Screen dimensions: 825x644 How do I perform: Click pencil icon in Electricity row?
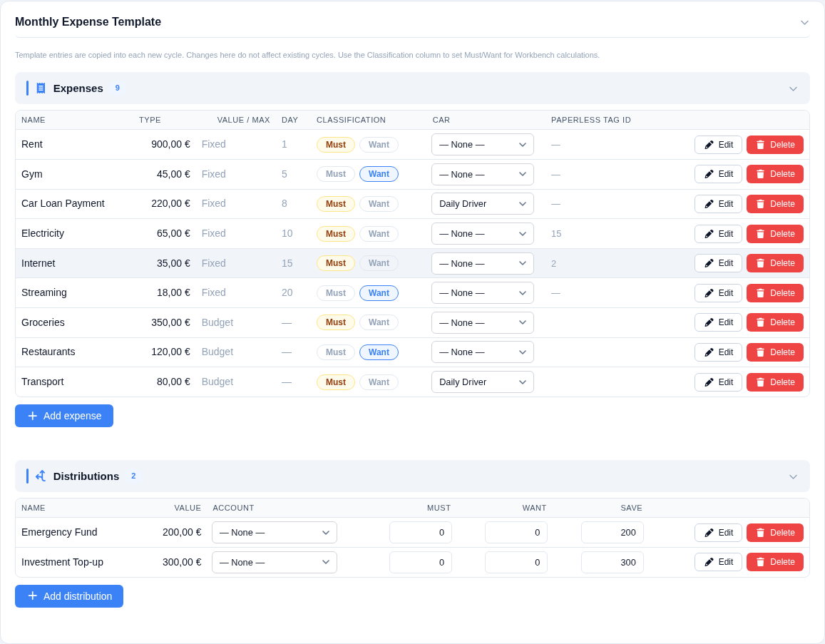click(709, 234)
